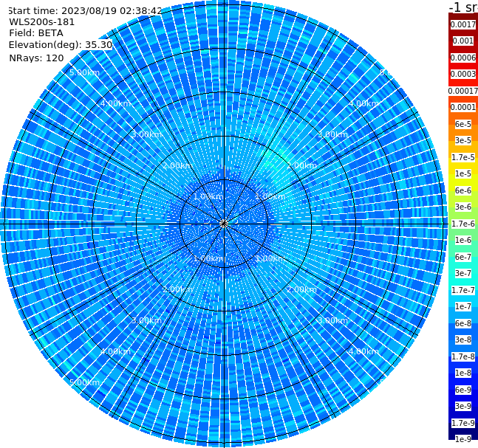Select the 0.001 colorbar value
478x448 pixels.
463,41
